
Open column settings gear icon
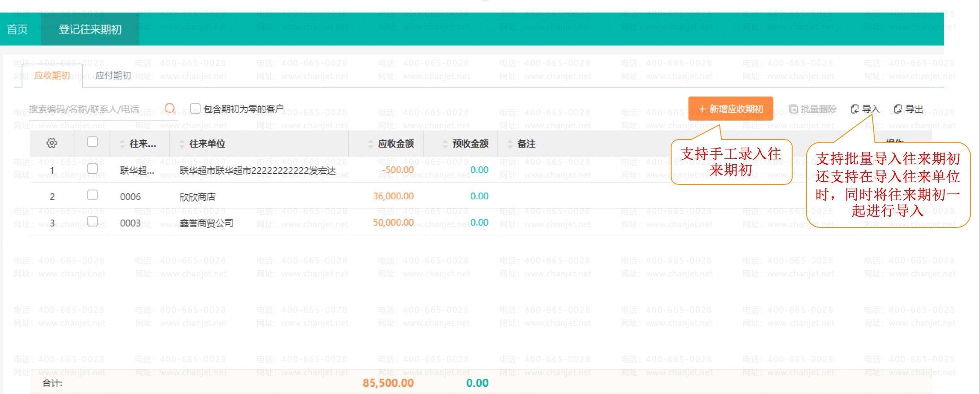pos(52,143)
